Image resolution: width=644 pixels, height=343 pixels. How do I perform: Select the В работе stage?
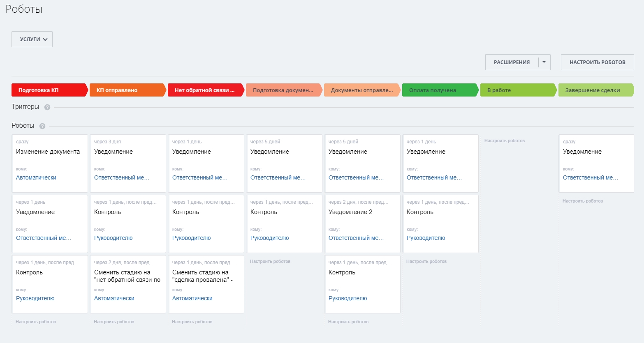pos(518,90)
